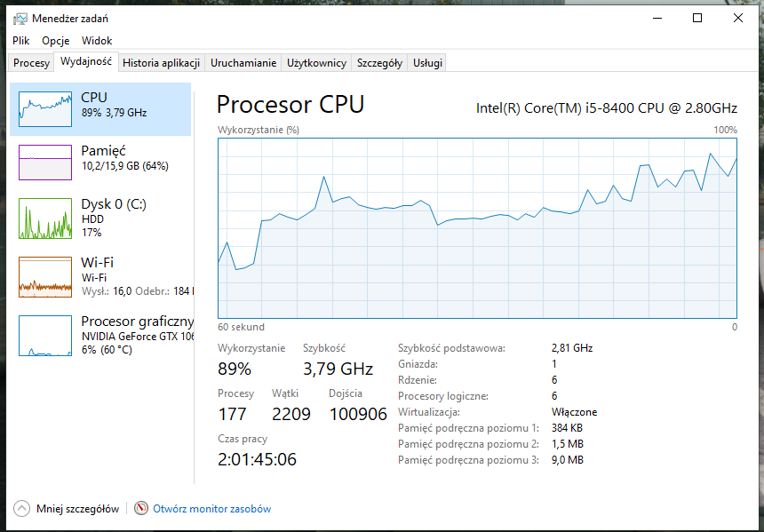Switch to the Historia aplikacji tab
Image resolution: width=764 pixels, height=532 pixels.
coord(162,63)
